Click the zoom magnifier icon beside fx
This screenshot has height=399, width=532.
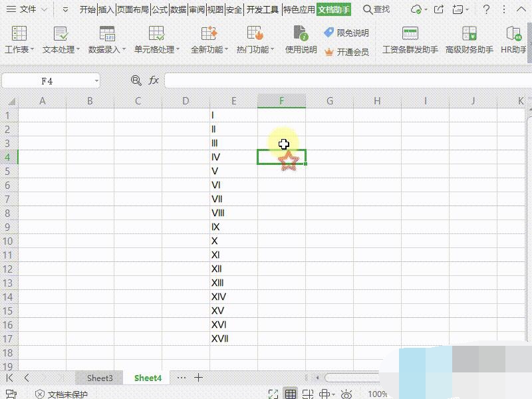136,80
